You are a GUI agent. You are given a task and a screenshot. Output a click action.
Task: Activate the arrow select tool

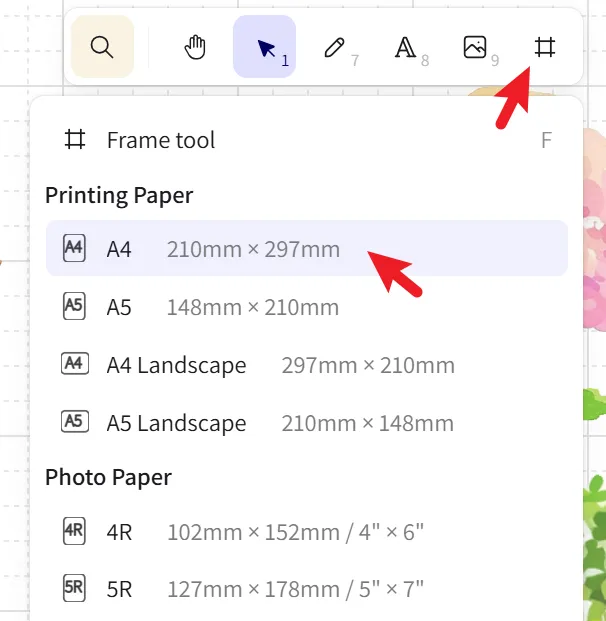click(265, 47)
